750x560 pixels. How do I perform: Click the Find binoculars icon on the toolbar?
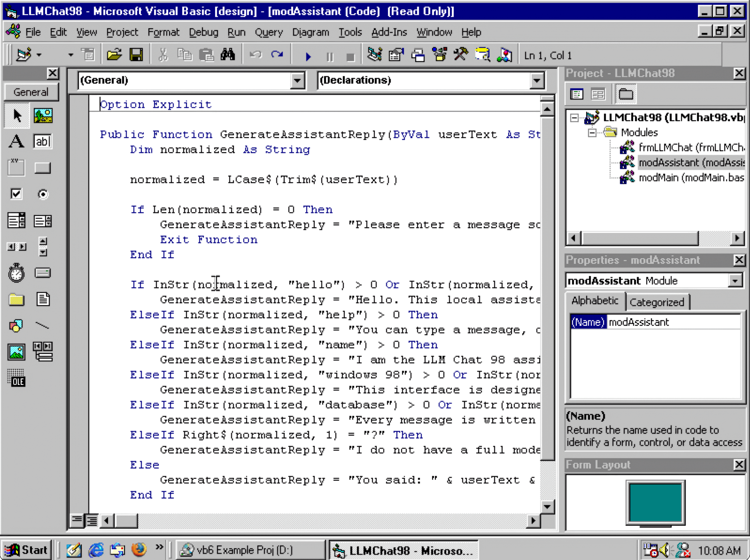(x=228, y=54)
